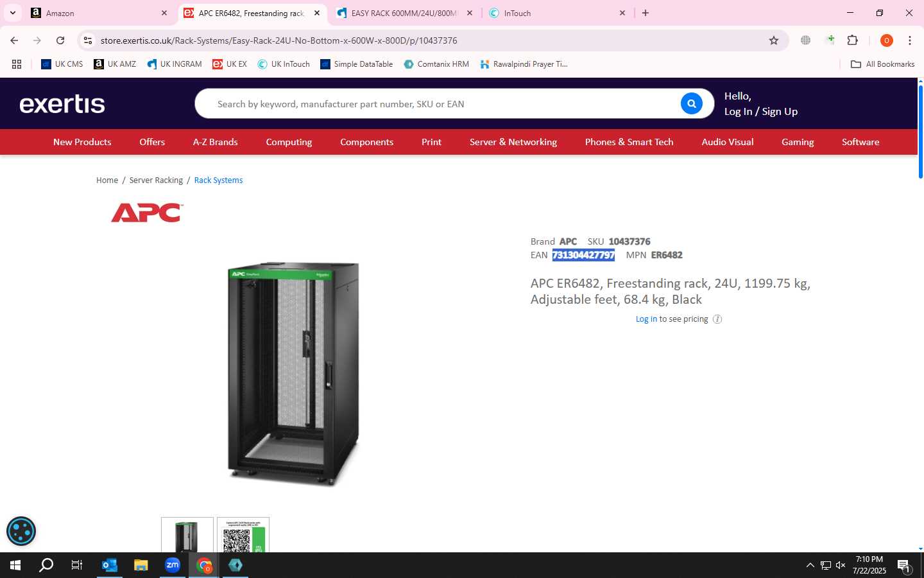Click Log In / Sign Up
The width and height of the screenshot is (924, 578).
[x=761, y=112]
